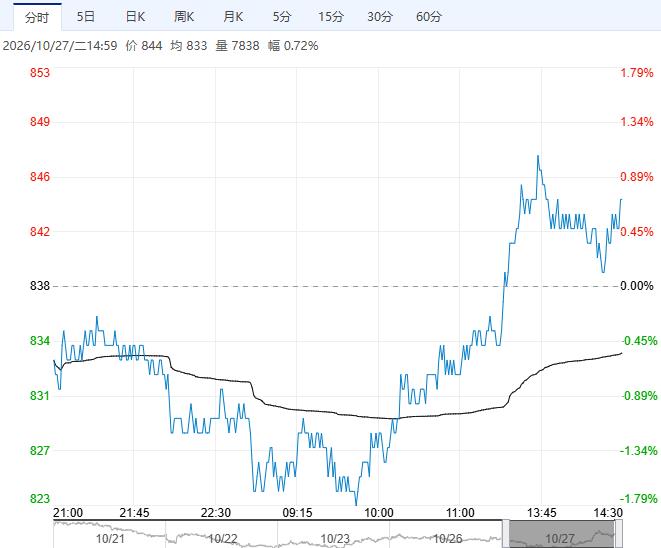Click the 10/21 date in the overview timeline
Viewport: 661px width, 548px height.
pos(110,539)
